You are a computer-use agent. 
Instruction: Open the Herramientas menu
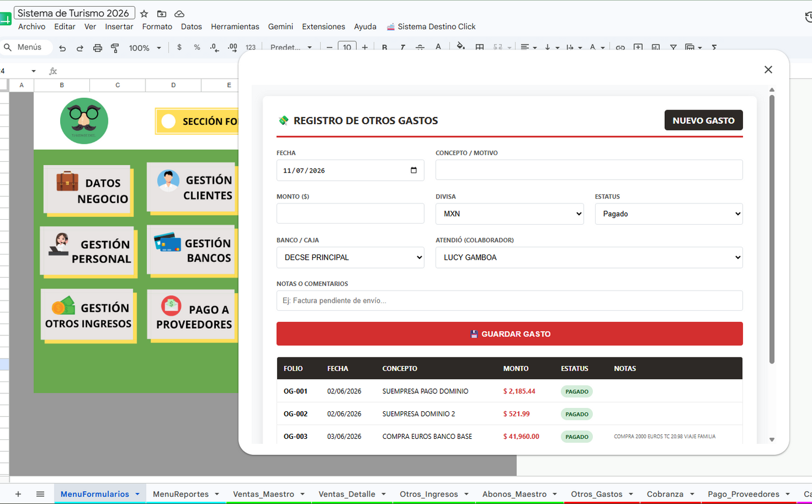click(235, 26)
